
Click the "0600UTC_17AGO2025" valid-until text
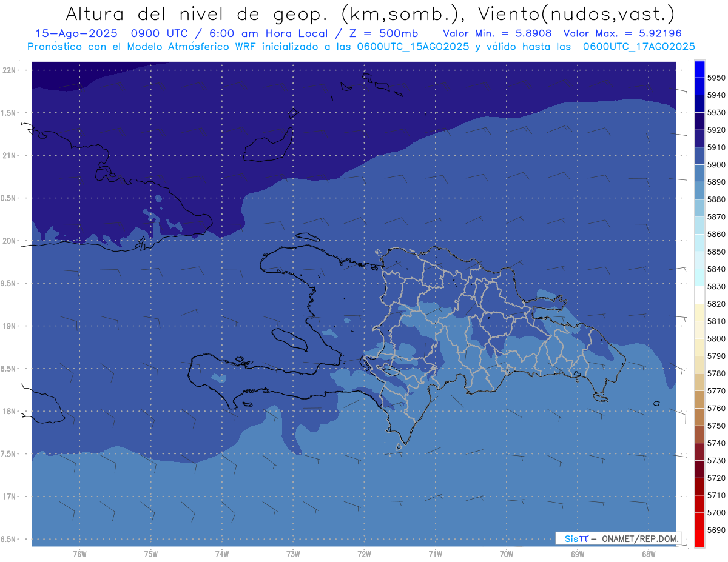(x=639, y=46)
